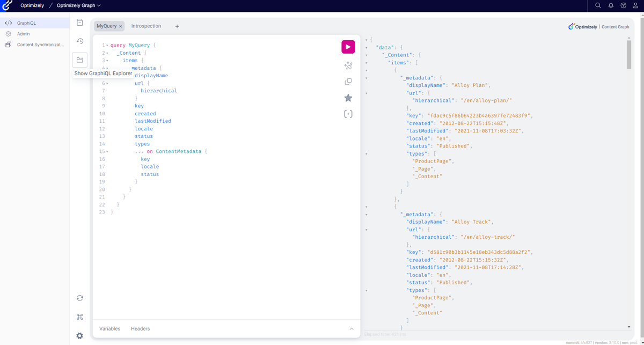Screen dimensions: 644x345
Task: Execute the MyQuery GraphQL query
Action: pyautogui.click(x=348, y=47)
